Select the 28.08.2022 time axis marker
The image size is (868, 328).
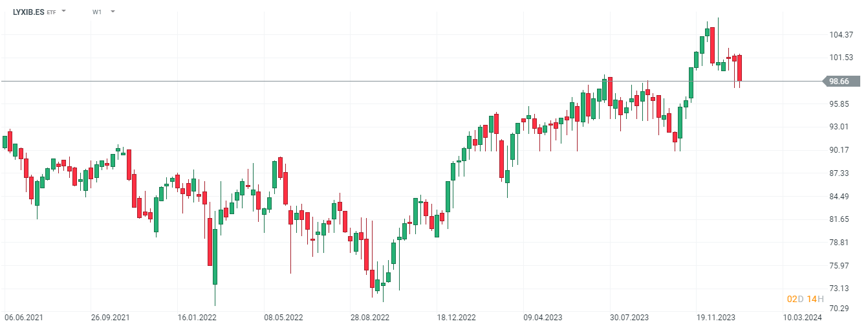pos(370,318)
